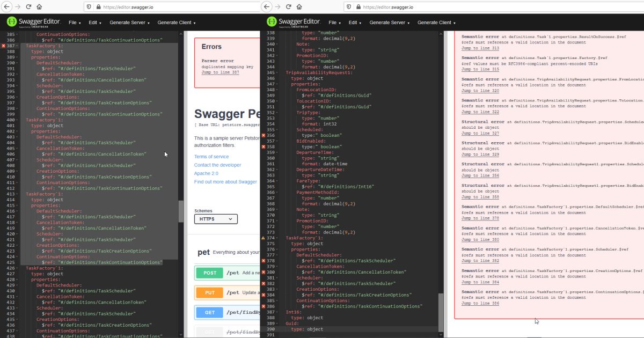Viewport: 644px width, 338px height.
Task: Open the HTTPS schemes dropdown
Action: (x=216, y=219)
